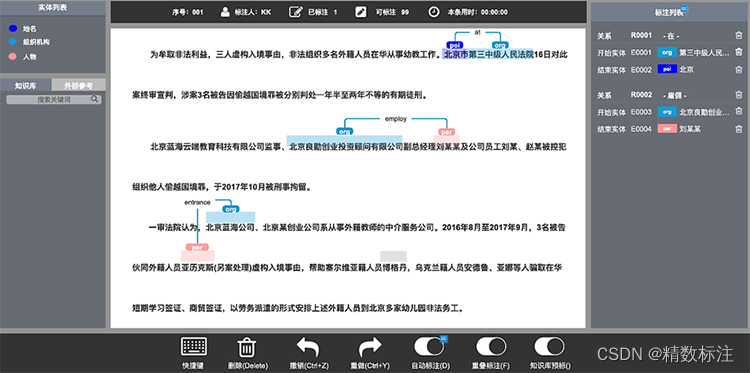
Task: Redo with the 重做(Ctrl+Y) arrow
Action: (370, 347)
